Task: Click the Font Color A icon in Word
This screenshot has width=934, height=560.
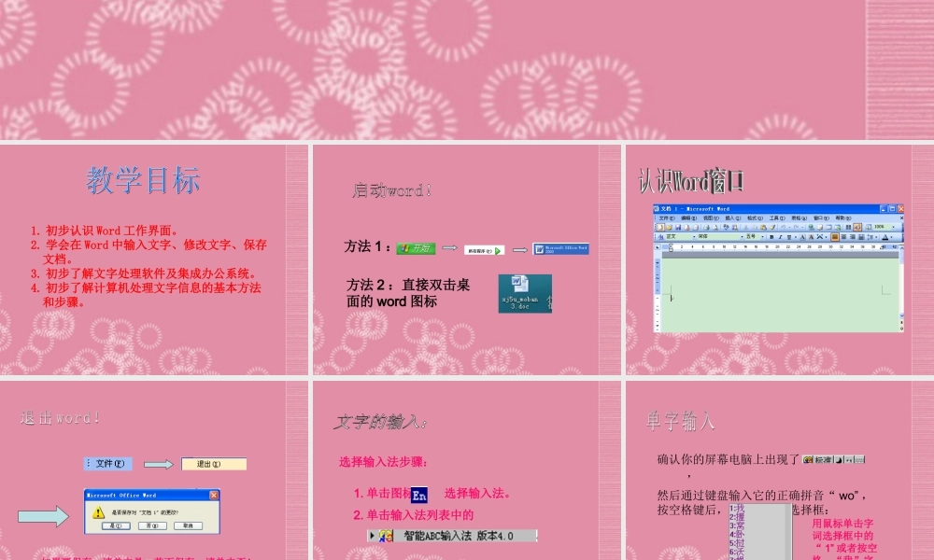Action: tap(884, 237)
